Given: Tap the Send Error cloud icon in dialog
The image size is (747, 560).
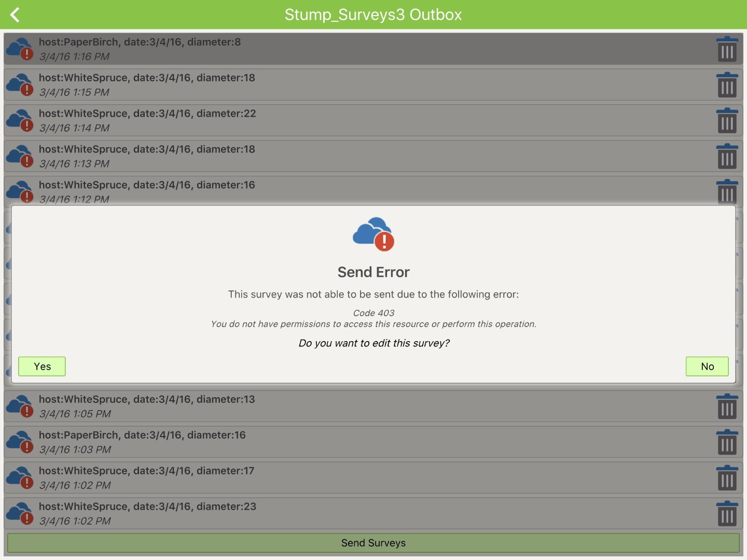Looking at the screenshot, I should click(x=374, y=234).
